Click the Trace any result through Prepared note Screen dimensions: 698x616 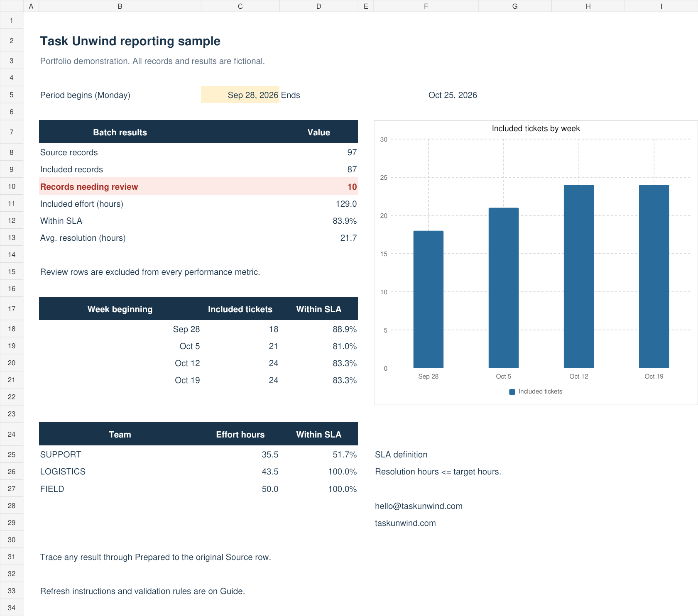156,557
